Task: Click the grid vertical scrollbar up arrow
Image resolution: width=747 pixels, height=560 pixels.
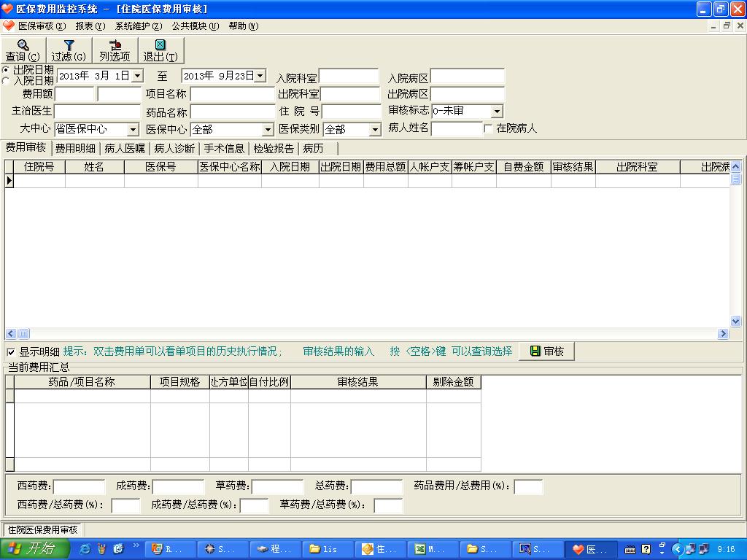Action: [735, 167]
